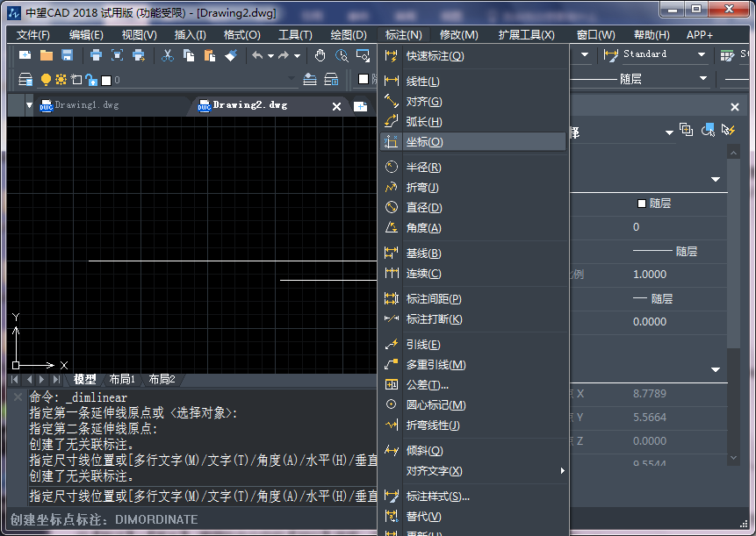
Task: Click the Cut icon in the toolbar
Action: tap(168, 54)
